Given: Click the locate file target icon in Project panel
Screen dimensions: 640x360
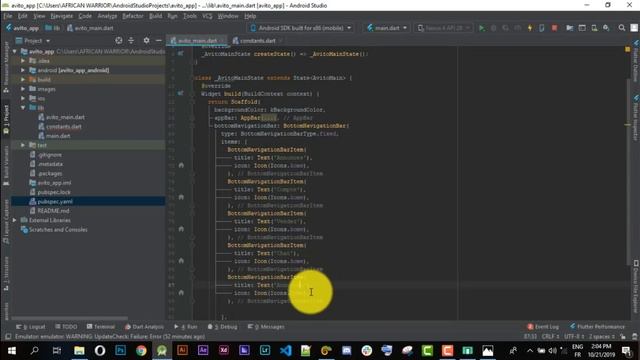Looking at the screenshot, I should 118,40.
